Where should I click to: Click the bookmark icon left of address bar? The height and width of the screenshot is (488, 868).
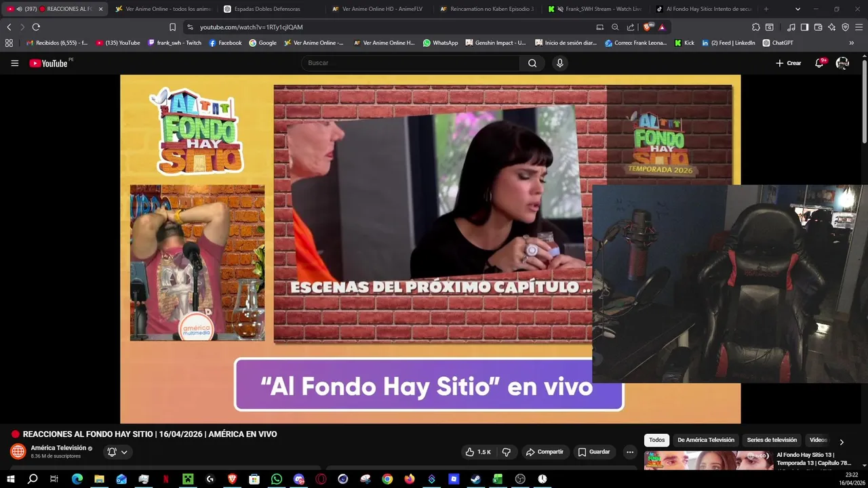click(x=172, y=27)
